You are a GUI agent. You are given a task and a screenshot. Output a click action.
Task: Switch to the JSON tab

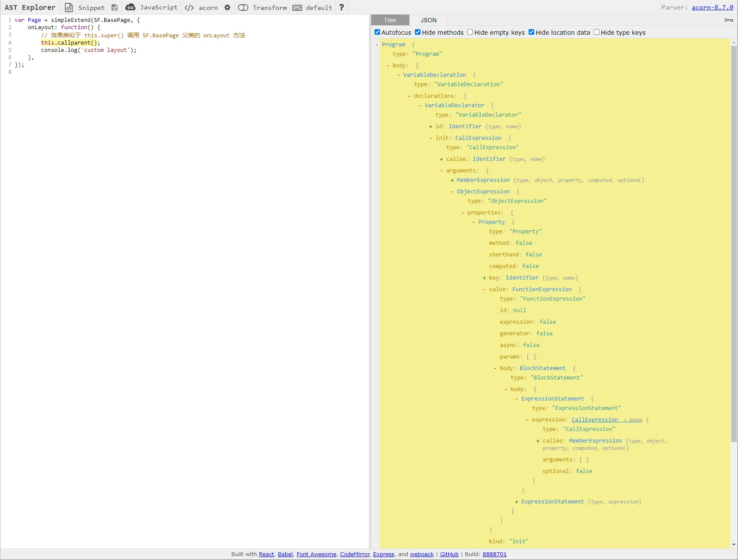[x=428, y=20]
